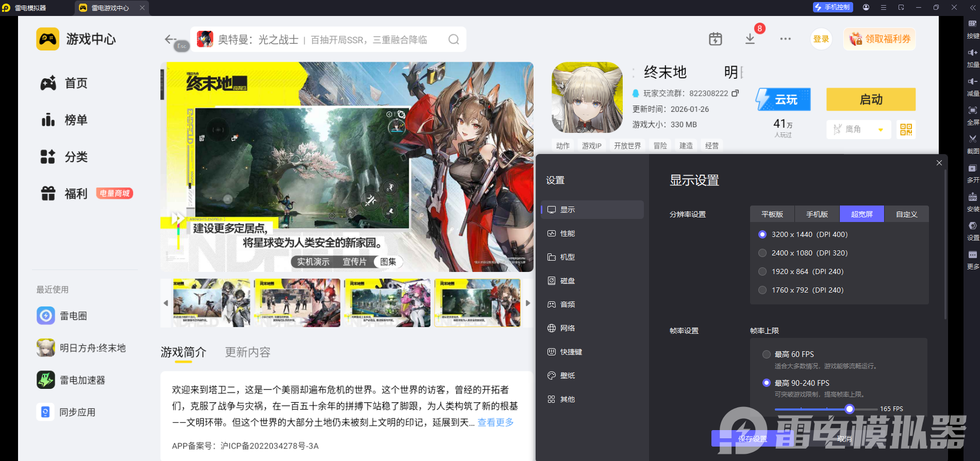Click the QR code icon next to 鹰角
Image resolution: width=980 pixels, height=461 pixels.
tap(906, 129)
